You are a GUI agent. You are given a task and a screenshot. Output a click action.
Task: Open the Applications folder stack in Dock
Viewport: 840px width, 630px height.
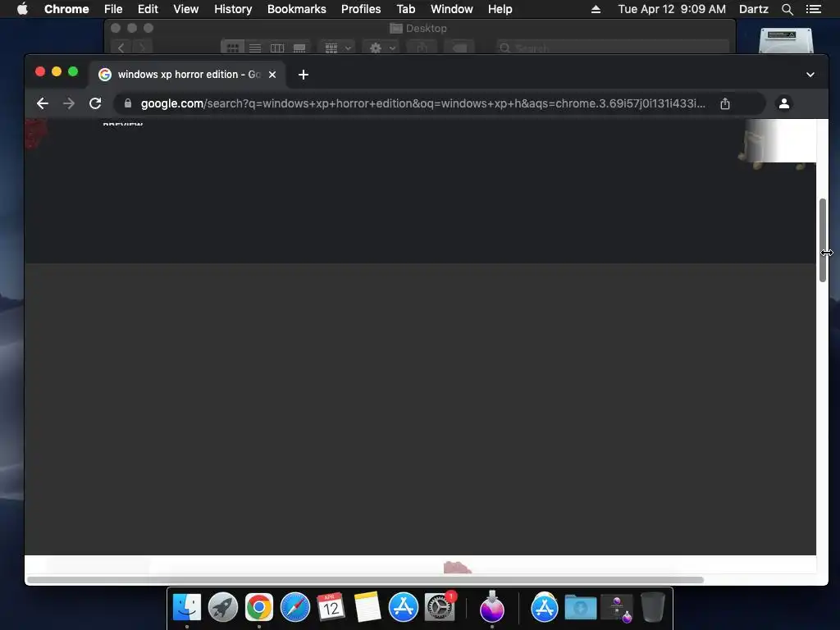[545, 607]
